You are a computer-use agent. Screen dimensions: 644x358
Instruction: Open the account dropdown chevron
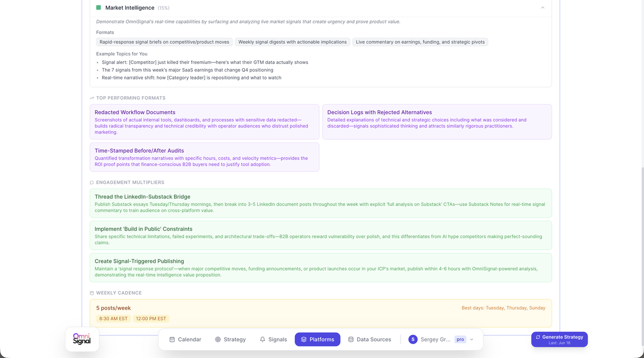(x=472, y=340)
